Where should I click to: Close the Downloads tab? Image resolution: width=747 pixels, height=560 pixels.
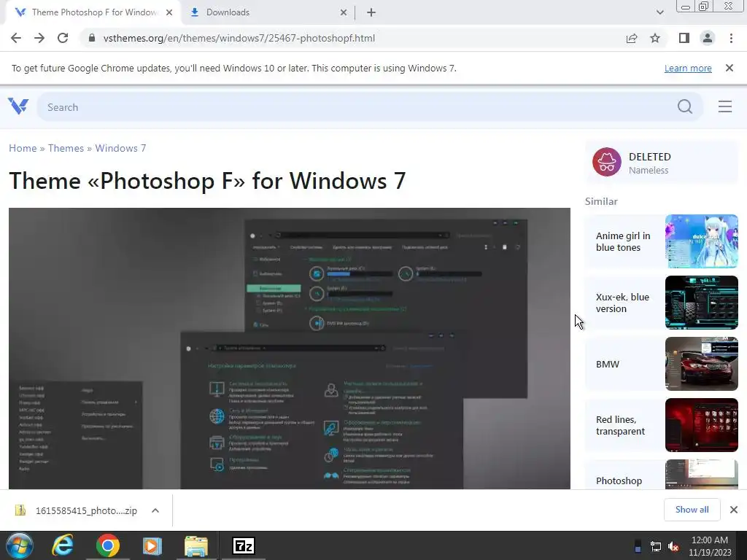tap(344, 12)
